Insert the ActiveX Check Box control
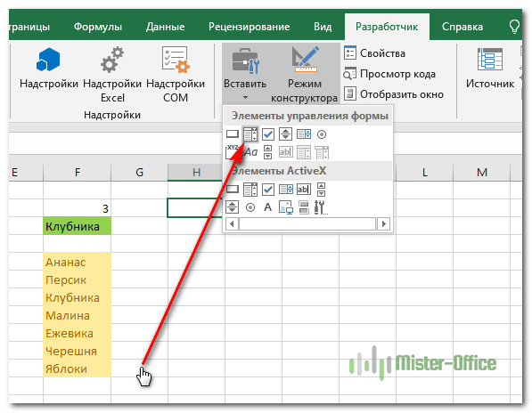Viewport: 532px width, 413px height. coord(268,190)
